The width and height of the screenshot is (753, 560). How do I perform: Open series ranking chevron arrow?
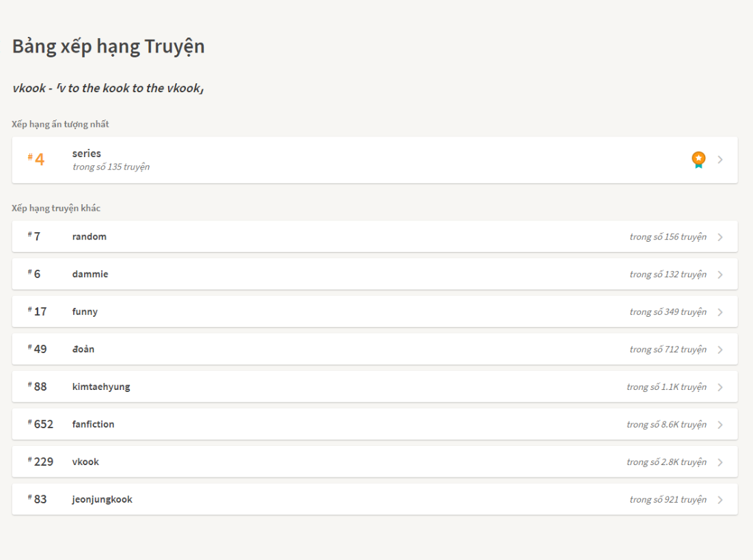click(720, 160)
